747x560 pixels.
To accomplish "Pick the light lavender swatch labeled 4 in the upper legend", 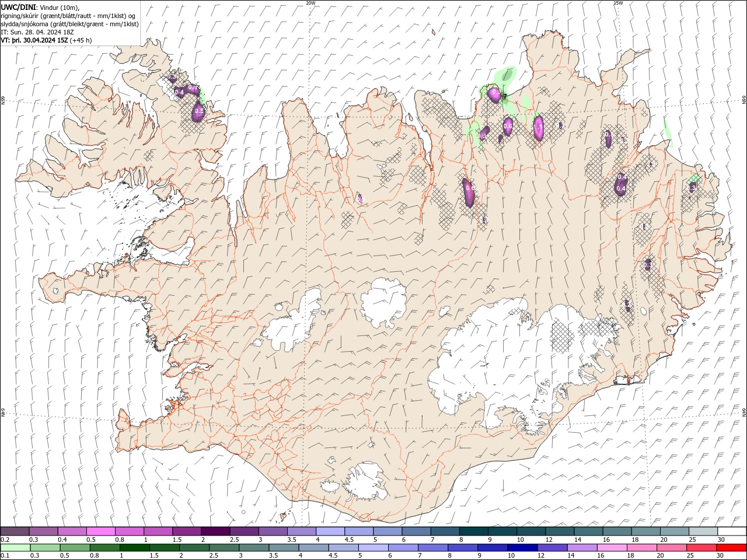I will (x=330, y=531).
